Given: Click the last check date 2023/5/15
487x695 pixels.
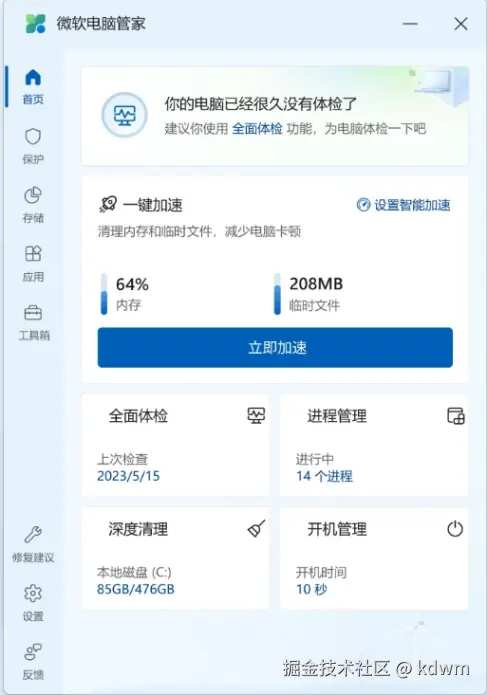Looking at the screenshot, I should [x=129, y=476].
